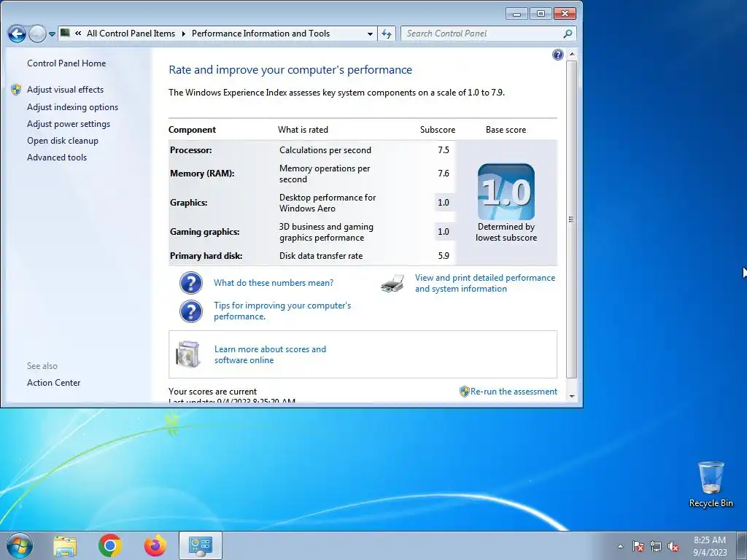Image resolution: width=747 pixels, height=560 pixels.
Task: Click the network tray icon
Action: (x=656, y=547)
